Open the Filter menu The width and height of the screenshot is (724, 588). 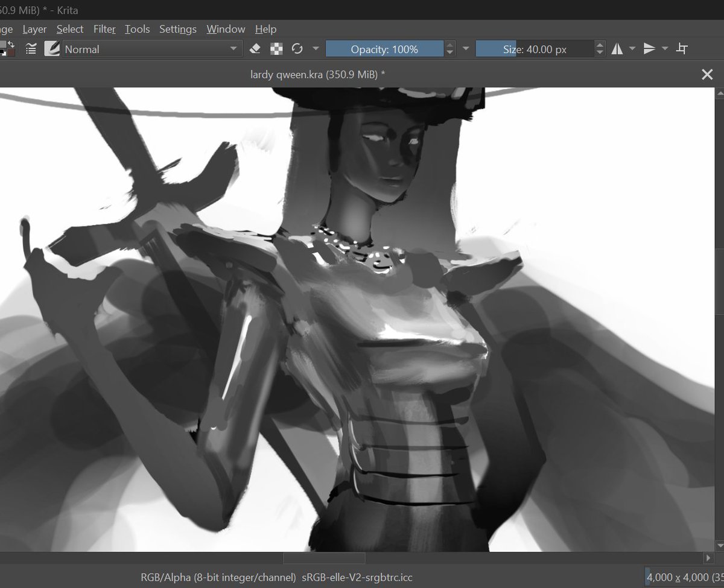point(104,28)
